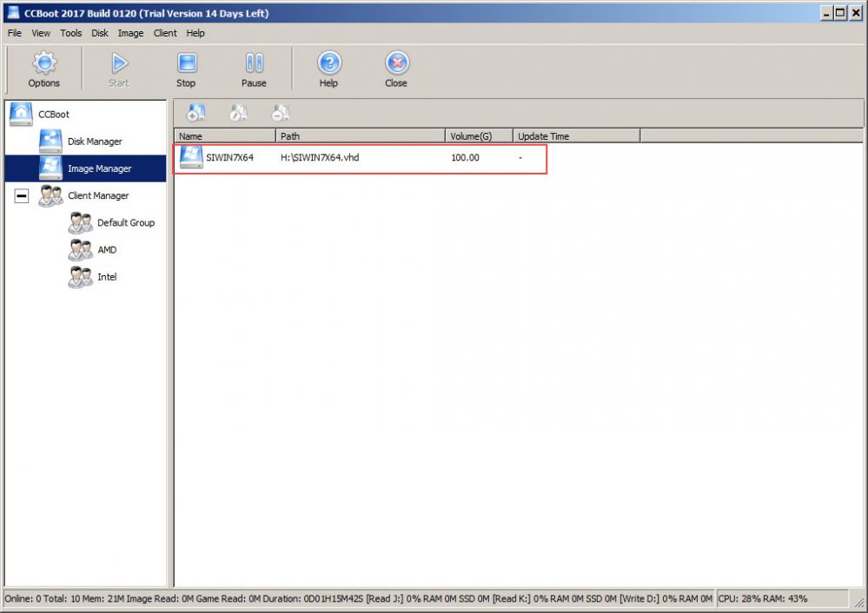Open Disk Manager in sidebar

(x=95, y=142)
